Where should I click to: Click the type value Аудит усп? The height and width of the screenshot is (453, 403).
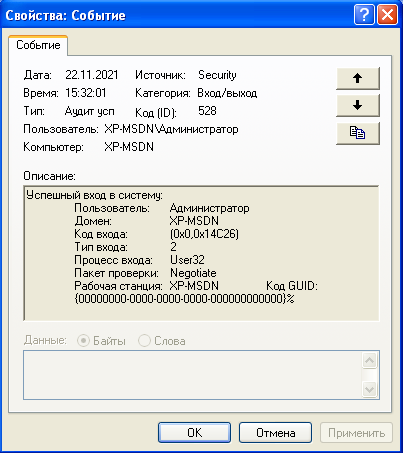point(90,111)
